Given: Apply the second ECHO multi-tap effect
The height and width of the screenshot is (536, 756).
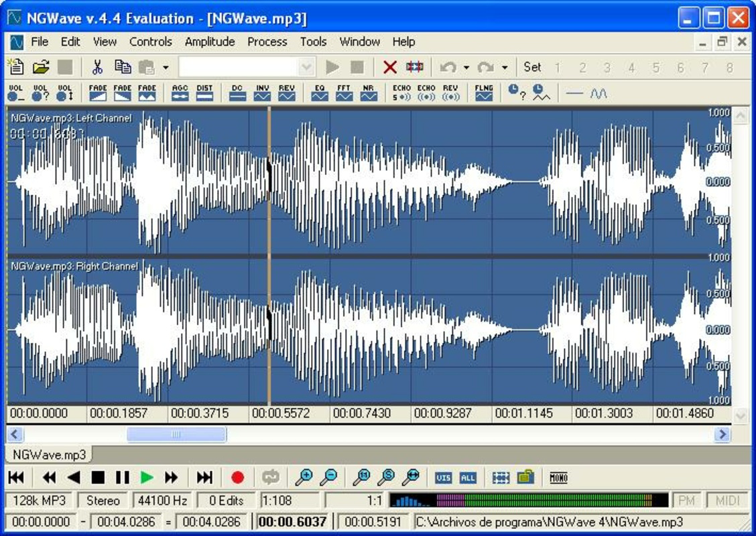Looking at the screenshot, I should [426, 92].
